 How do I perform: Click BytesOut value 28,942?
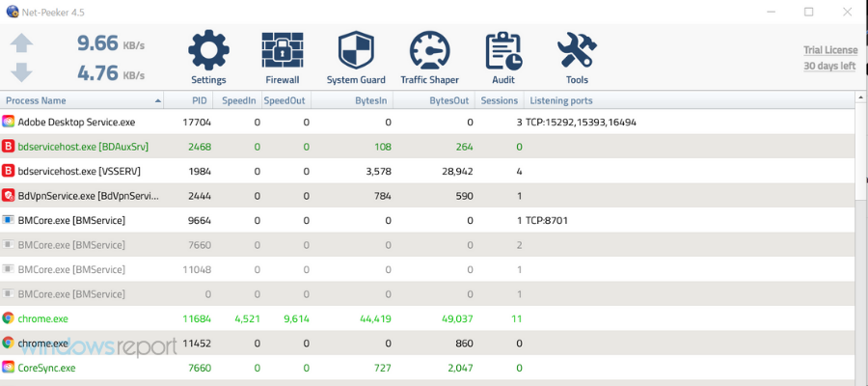[x=457, y=171]
